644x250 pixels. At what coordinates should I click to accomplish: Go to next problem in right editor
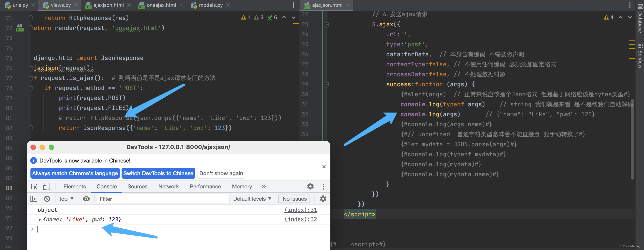(x=630, y=17)
